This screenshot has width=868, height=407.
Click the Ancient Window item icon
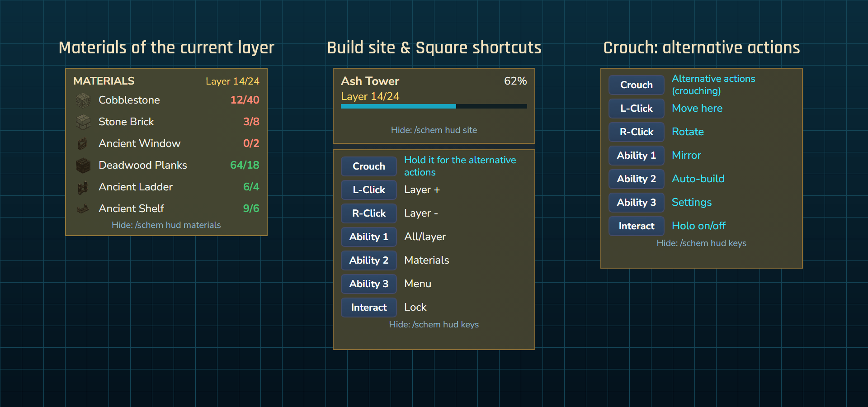click(x=83, y=143)
